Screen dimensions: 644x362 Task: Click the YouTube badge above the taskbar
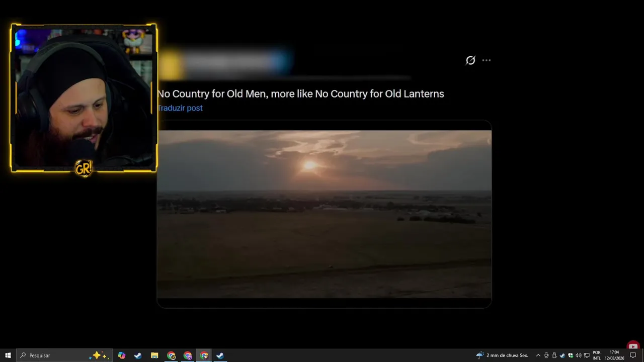tap(633, 345)
